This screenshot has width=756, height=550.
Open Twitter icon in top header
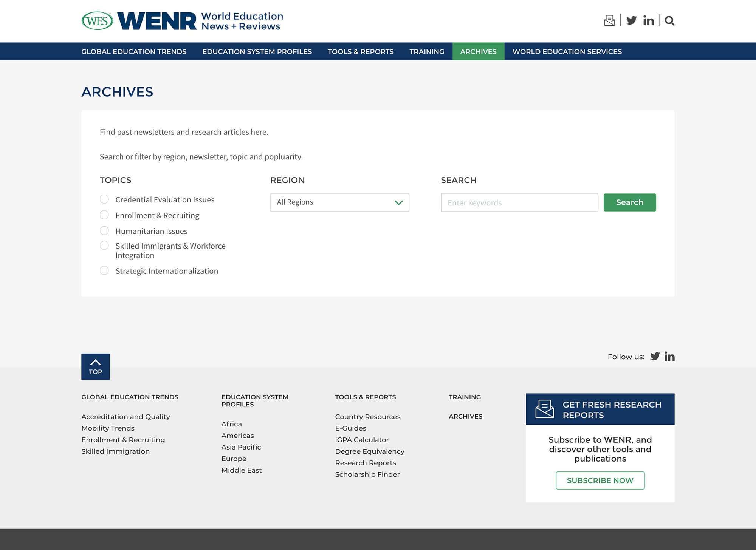coord(631,20)
